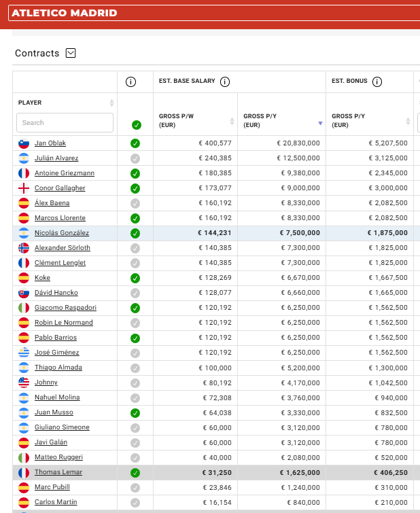Screen dimensions: 420x513
Task: Select Matteo Ruggeri's € 40,000 weekly salary
Action: 217,457
